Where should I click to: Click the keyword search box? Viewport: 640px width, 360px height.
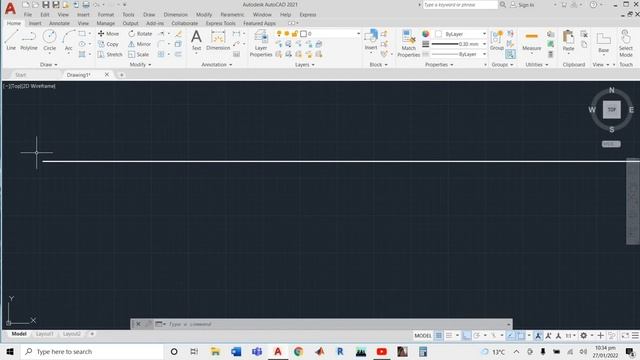[x=460, y=4]
